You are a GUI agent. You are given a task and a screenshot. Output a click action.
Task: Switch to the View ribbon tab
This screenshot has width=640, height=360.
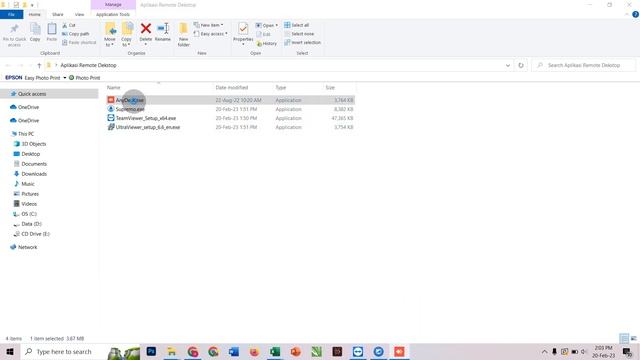coord(79,14)
